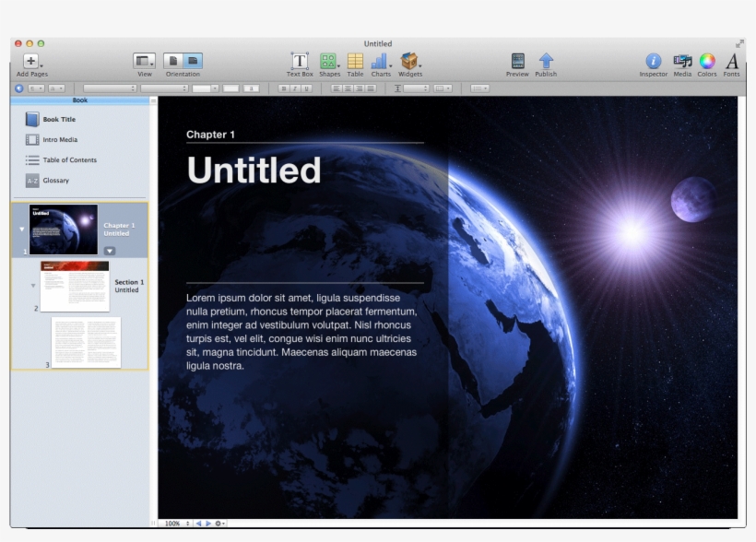Open the Inspector panel
This screenshot has width=756, height=542.
(653, 61)
